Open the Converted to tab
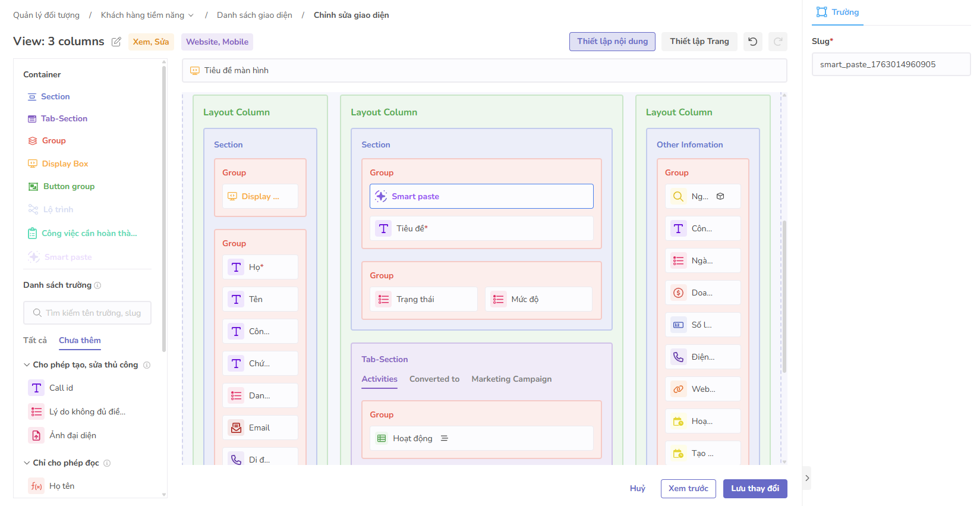The width and height of the screenshot is (980, 506). pos(434,379)
